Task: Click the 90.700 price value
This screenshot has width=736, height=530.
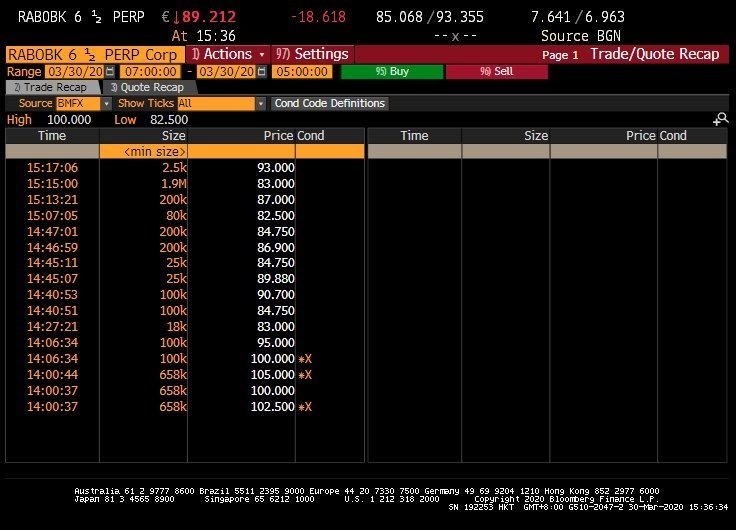Action: pyautogui.click(x=276, y=294)
